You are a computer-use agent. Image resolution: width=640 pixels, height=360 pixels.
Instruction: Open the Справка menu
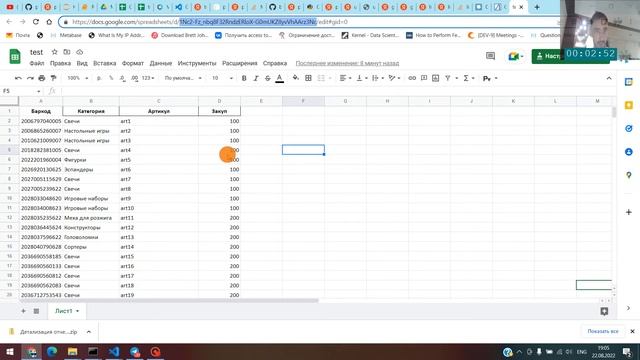[x=275, y=63]
